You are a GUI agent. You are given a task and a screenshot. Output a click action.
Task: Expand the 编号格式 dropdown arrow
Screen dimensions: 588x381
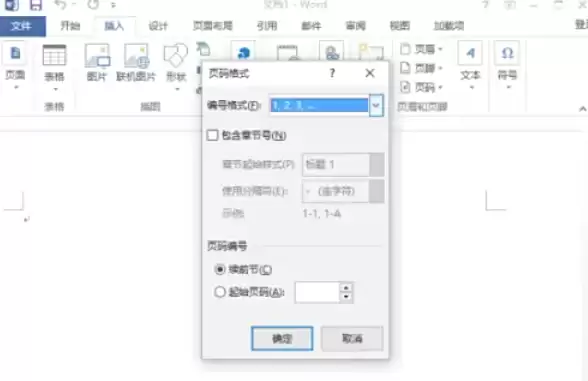coord(376,105)
